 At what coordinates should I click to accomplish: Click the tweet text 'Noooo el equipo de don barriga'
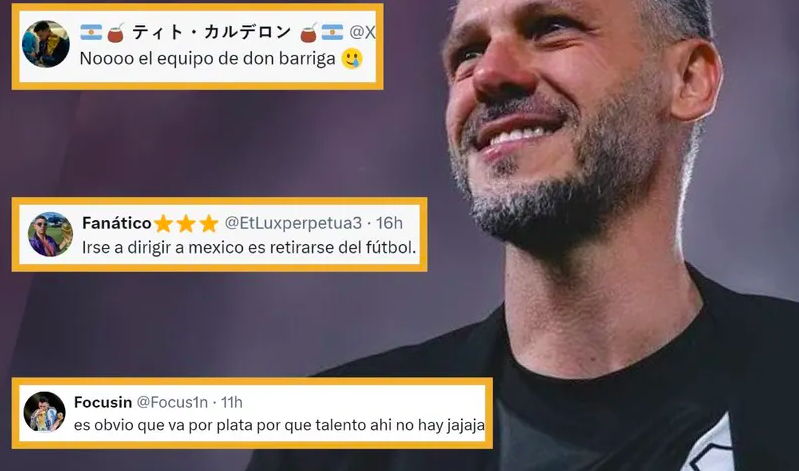pos(207,59)
